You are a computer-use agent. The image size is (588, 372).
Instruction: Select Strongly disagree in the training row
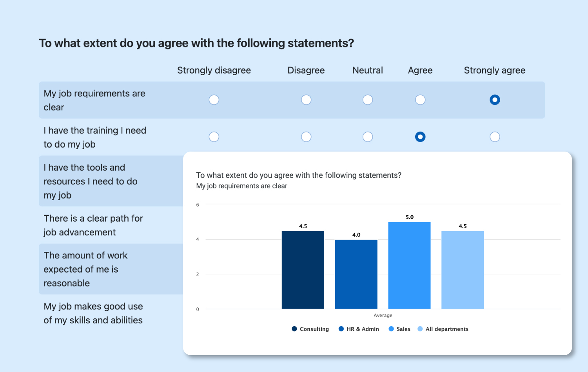point(214,137)
